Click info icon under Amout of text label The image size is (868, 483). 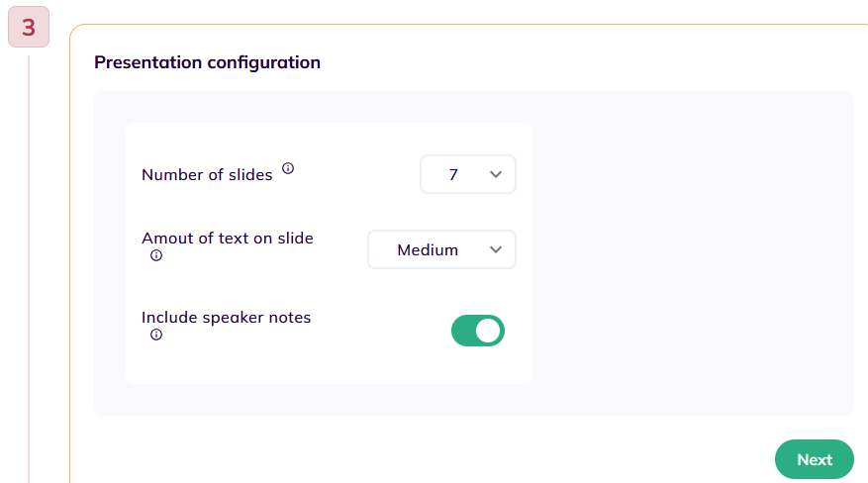pos(156,255)
